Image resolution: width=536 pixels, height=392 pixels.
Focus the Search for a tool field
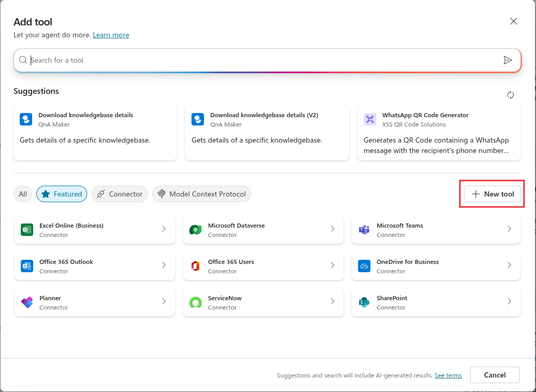(267, 60)
